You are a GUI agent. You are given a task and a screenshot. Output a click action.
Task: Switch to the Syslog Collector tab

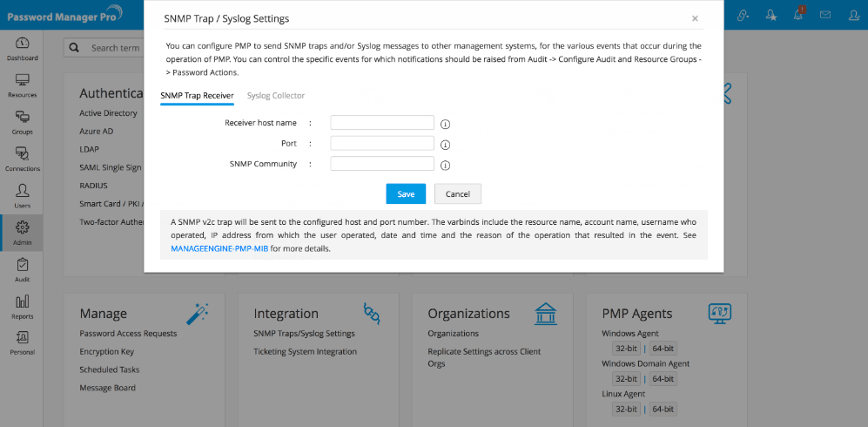(x=276, y=96)
